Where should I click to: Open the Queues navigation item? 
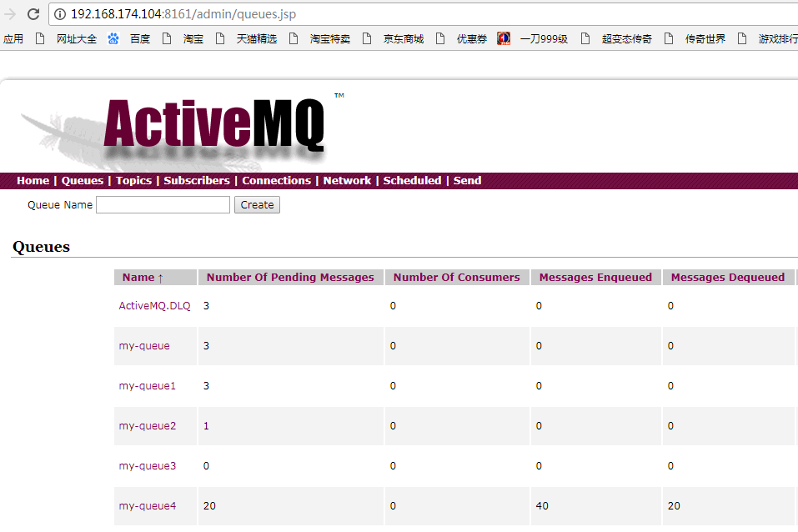[83, 181]
